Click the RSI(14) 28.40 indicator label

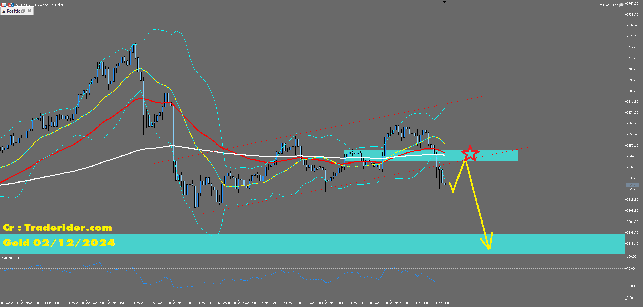point(11,258)
